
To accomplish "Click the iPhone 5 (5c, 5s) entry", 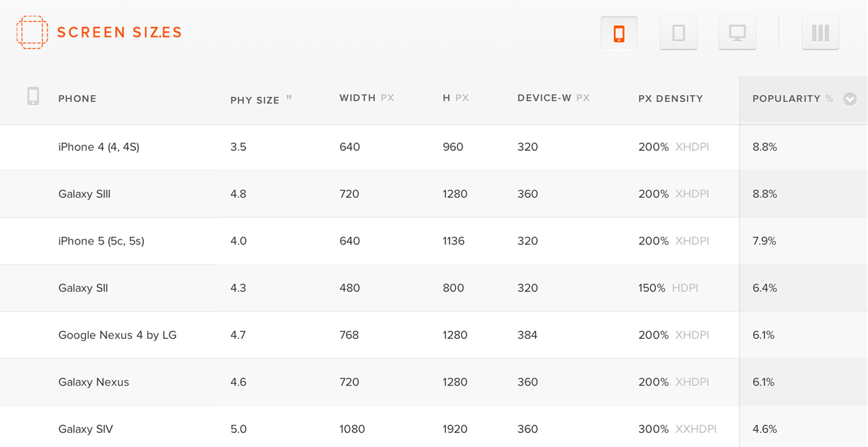I will tap(101, 241).
